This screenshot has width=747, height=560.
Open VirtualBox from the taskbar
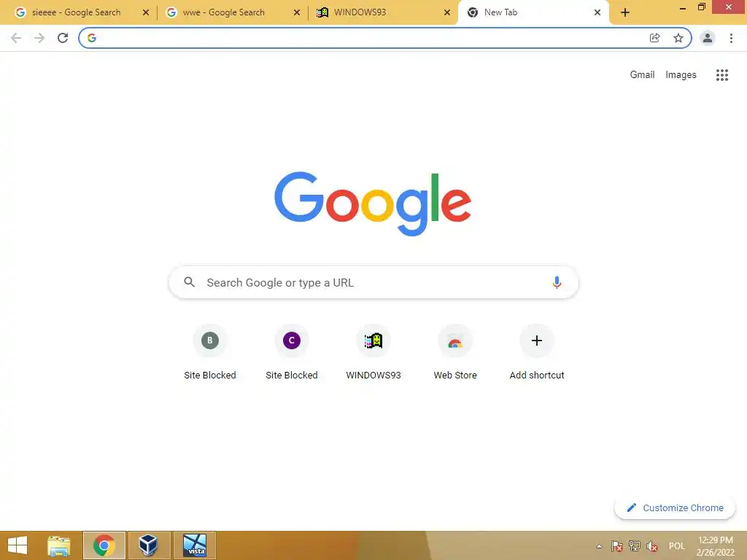coord(149,545)
